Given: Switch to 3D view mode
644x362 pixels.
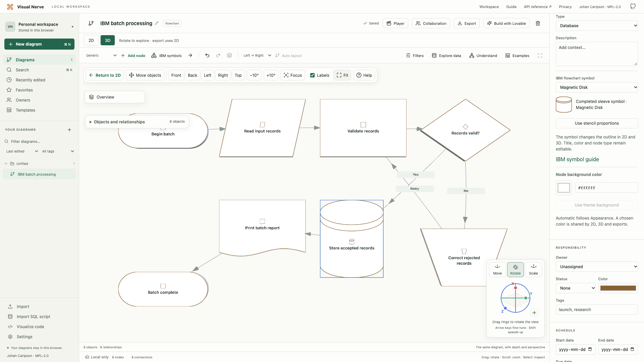Looking at the screenshot, I should coord(108,40).
